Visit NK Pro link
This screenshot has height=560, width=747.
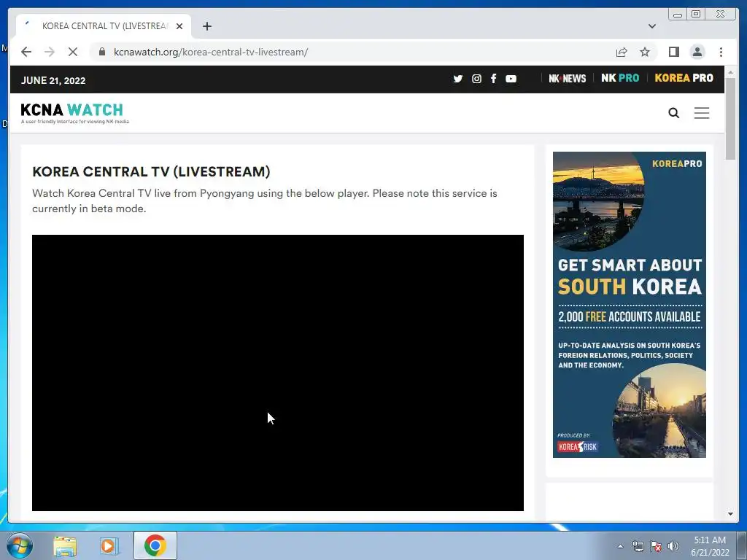pos(620,78)
